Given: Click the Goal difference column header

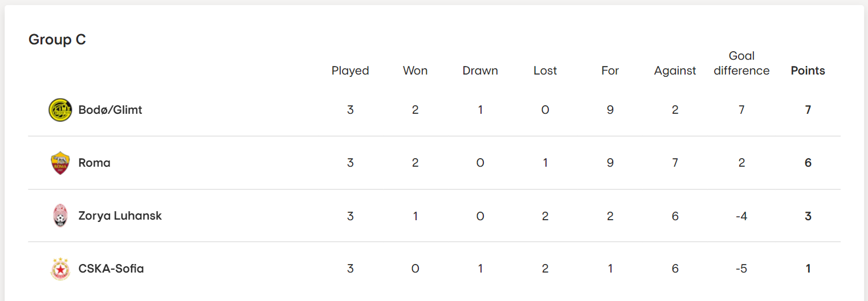Looking at the screenshot, I should 741,63.
